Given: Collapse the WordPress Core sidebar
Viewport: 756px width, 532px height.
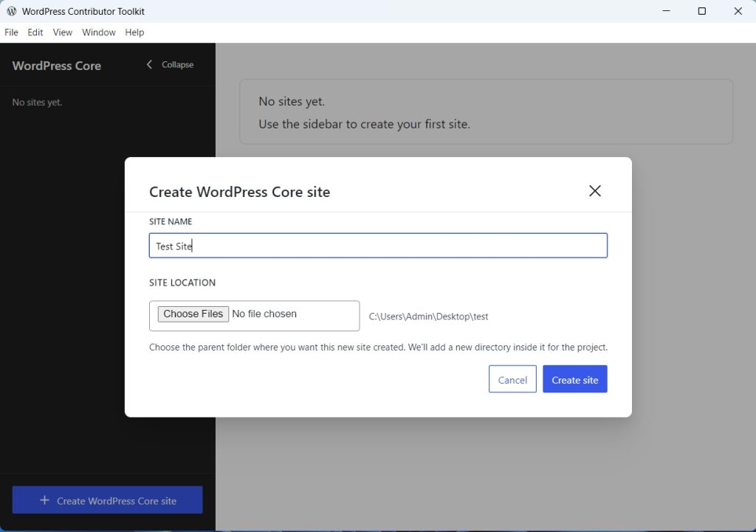Looking at the screenshot, I should click(x=168, y=65).
